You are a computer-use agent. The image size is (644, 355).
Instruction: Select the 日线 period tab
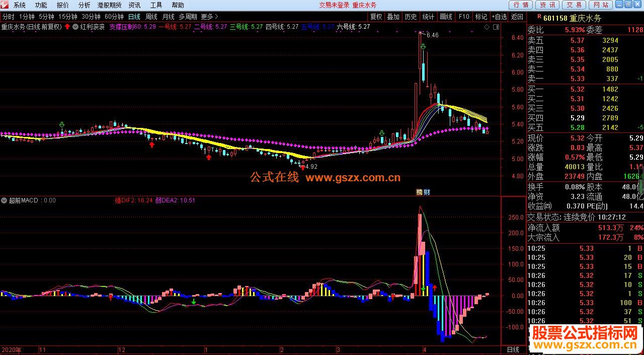click(x=134, y=16)
